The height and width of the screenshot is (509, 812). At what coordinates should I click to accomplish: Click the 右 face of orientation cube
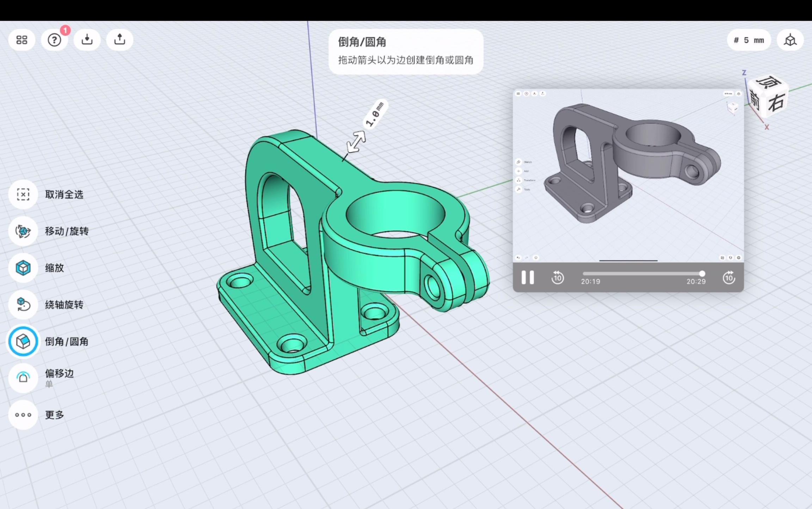[776, 103]
